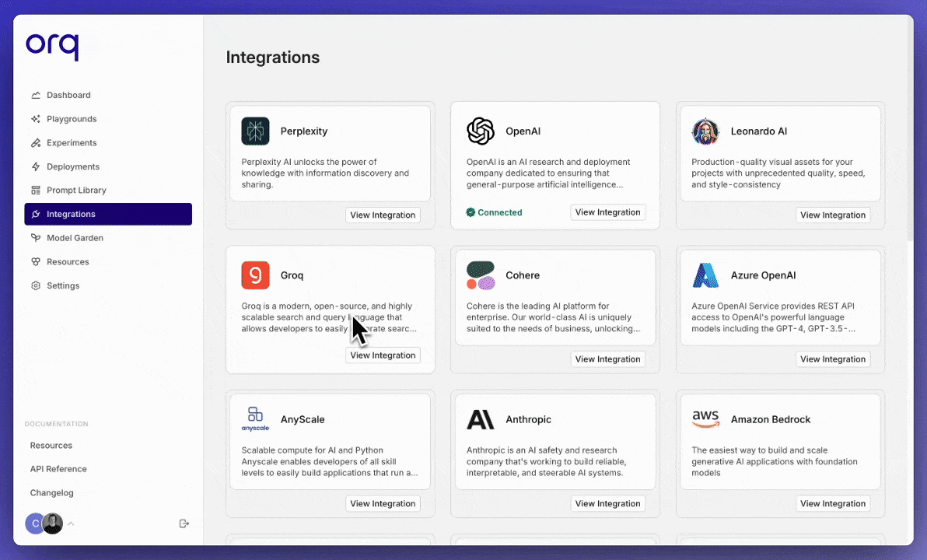Click the Model Garden sprout icon

pyautogui.click(x=36, y=238)
